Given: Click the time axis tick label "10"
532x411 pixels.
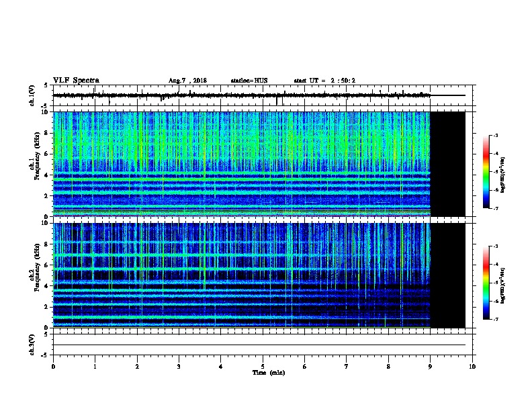Looking at the screenshot, I should coord(472,367).
